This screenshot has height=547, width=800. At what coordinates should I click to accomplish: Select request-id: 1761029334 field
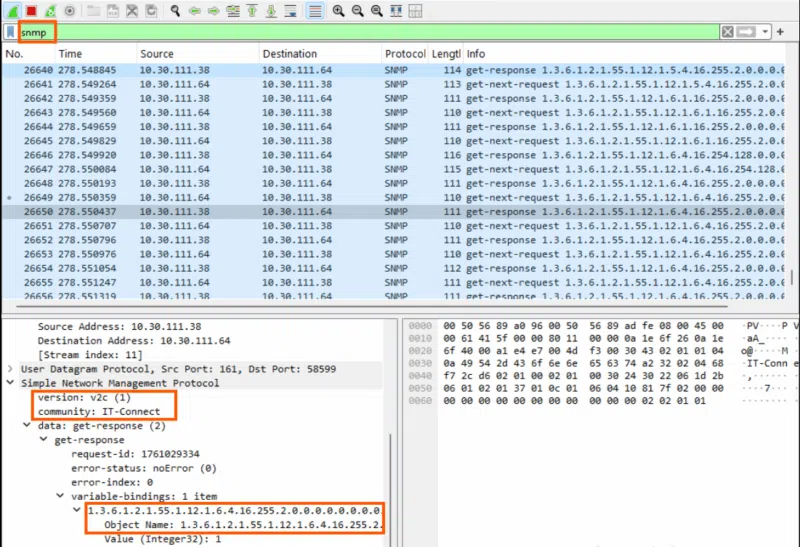pyautogui.click(x=135, y=454)
